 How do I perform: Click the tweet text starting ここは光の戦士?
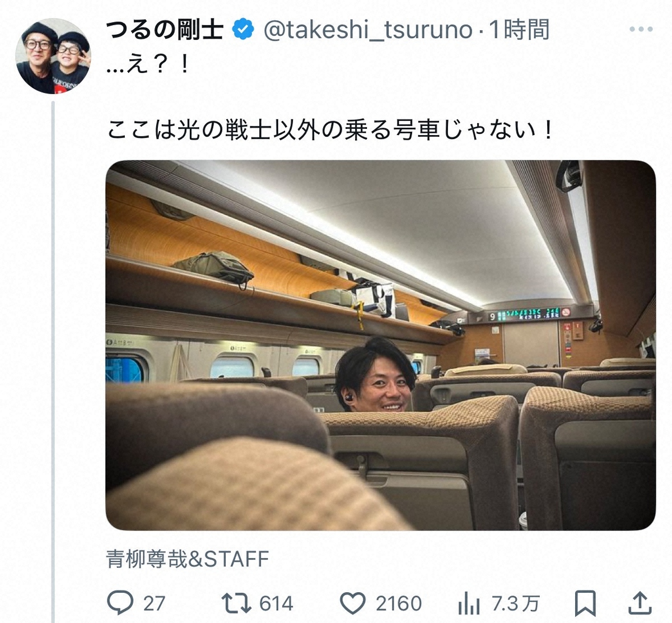tap(330, 131)
